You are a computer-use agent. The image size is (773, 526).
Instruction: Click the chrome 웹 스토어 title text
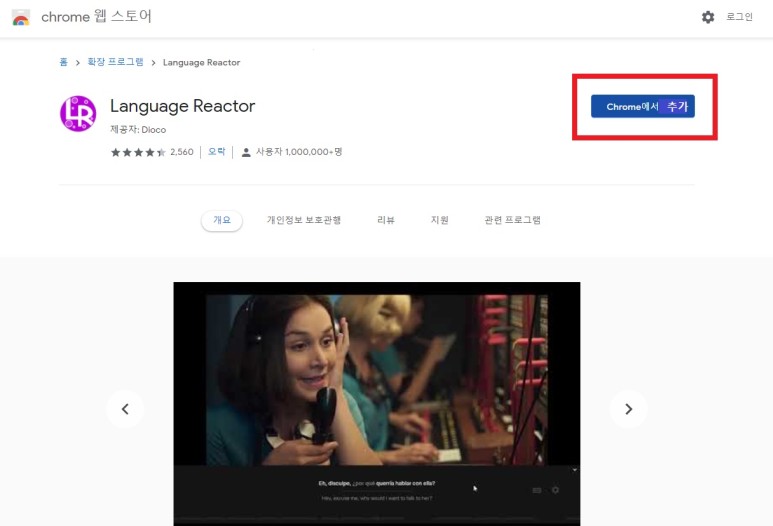click(x=96, y=17)
